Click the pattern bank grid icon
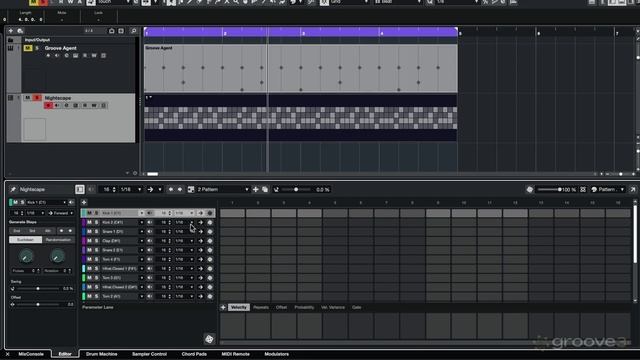The width and height of the screenshot is (640, 360). [x=191, y=189]
